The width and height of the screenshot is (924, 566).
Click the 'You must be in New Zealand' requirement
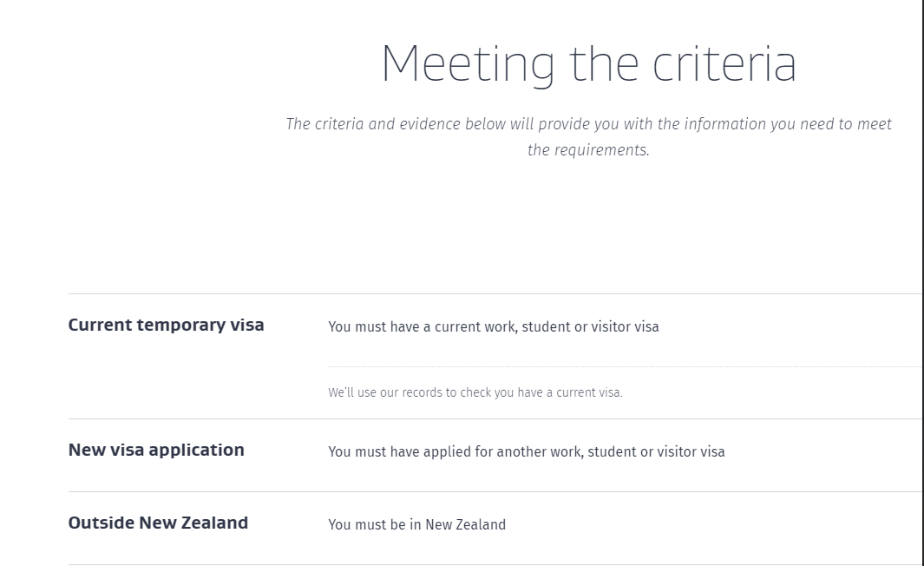click(x=416, y=524)
